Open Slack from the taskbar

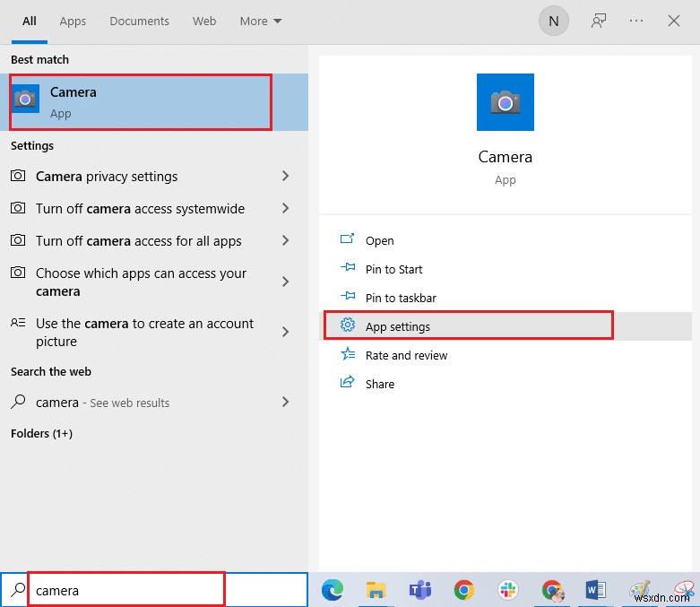pos(507,590)
